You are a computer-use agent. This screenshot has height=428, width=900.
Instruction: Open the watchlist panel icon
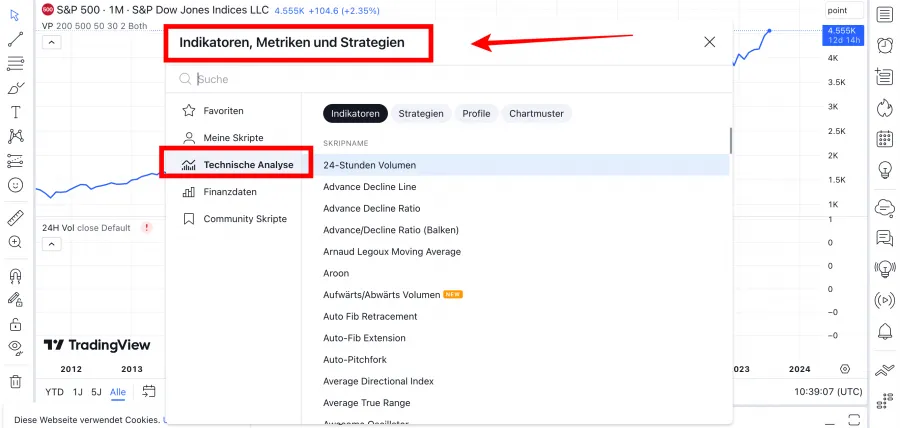click(x=884, y=14)
